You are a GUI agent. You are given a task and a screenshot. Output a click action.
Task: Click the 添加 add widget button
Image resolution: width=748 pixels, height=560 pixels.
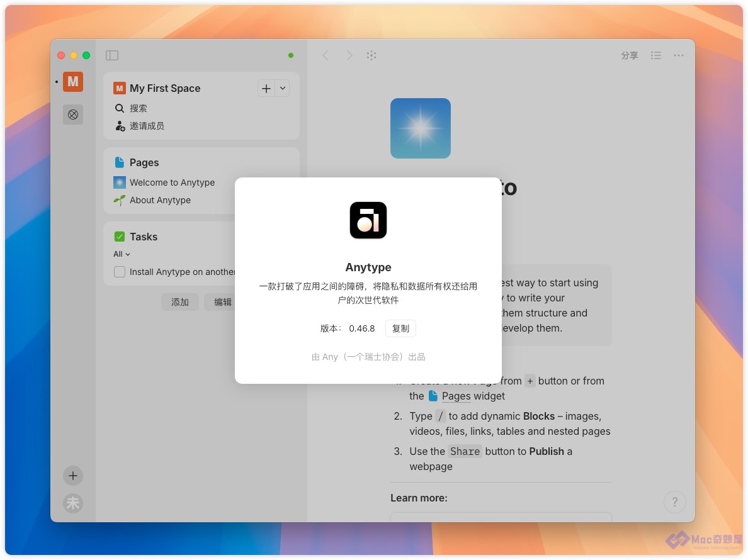tap(180, 302)
